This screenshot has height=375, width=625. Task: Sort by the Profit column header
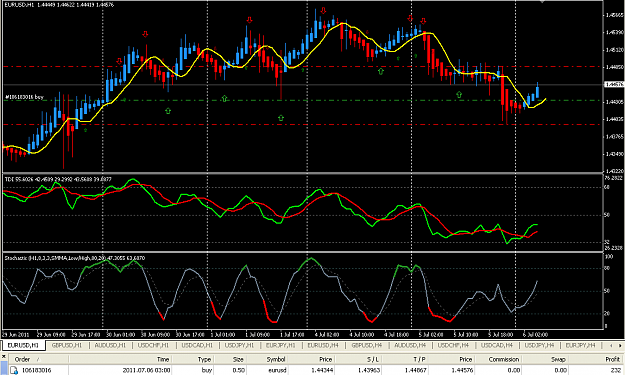613,359
